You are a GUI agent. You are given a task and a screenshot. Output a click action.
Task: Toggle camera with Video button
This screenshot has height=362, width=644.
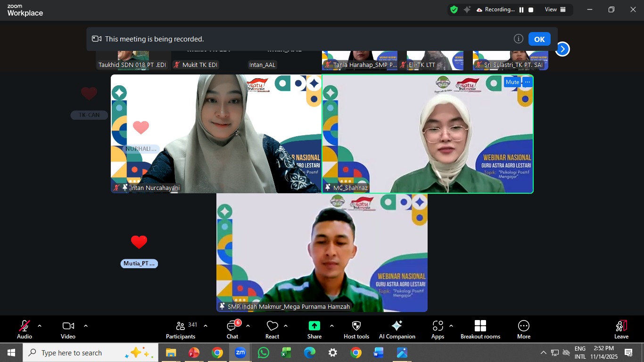pos(68,329)
